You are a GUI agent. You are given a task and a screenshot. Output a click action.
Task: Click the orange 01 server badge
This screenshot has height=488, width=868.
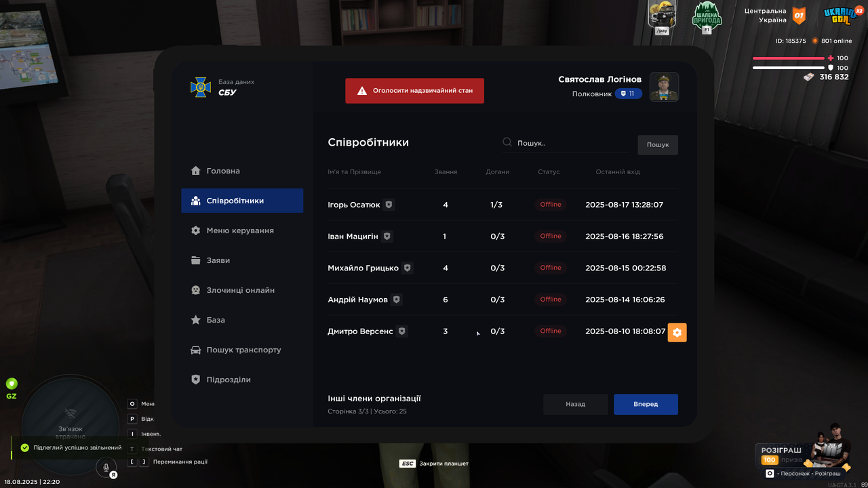pyautogui.click(x=800, y=15)
